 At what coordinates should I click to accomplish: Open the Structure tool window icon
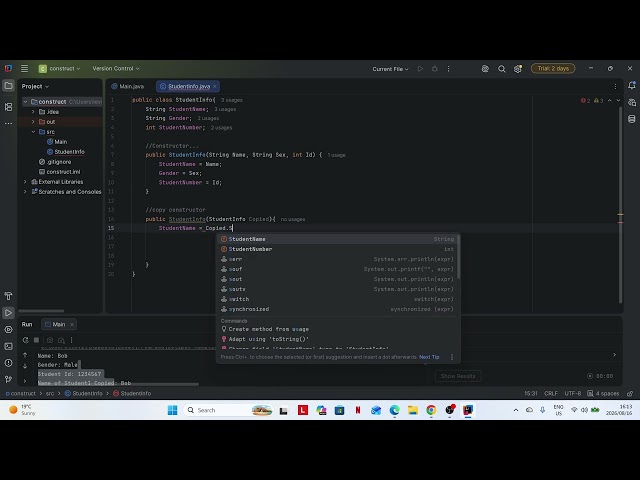(x=8, y=107)
